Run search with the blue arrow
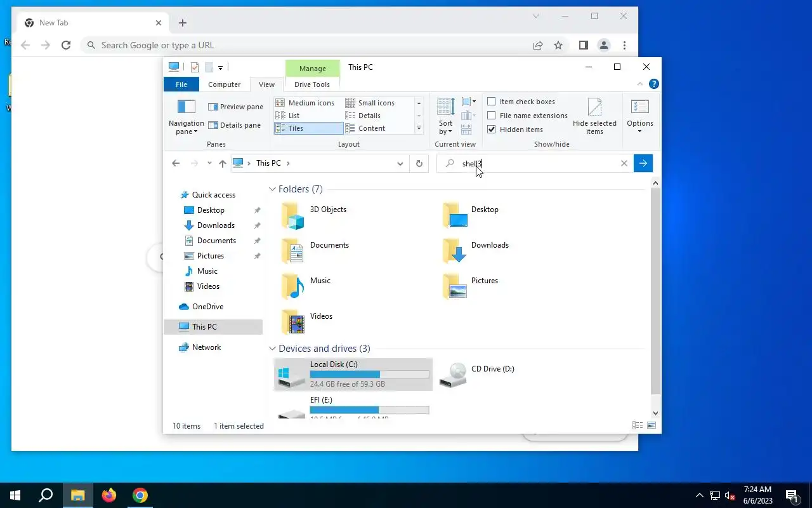812x508 pixels. (643, 163)
